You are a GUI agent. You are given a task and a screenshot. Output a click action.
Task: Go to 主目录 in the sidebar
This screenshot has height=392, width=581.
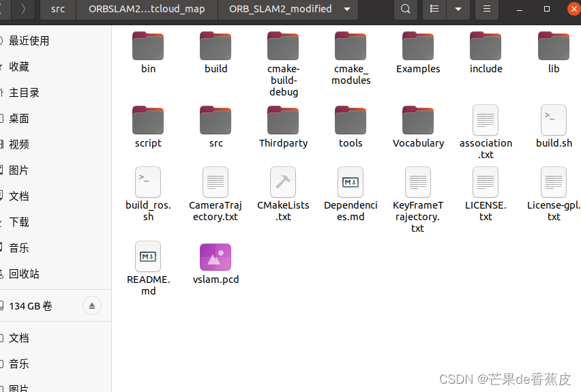[56, 93]
